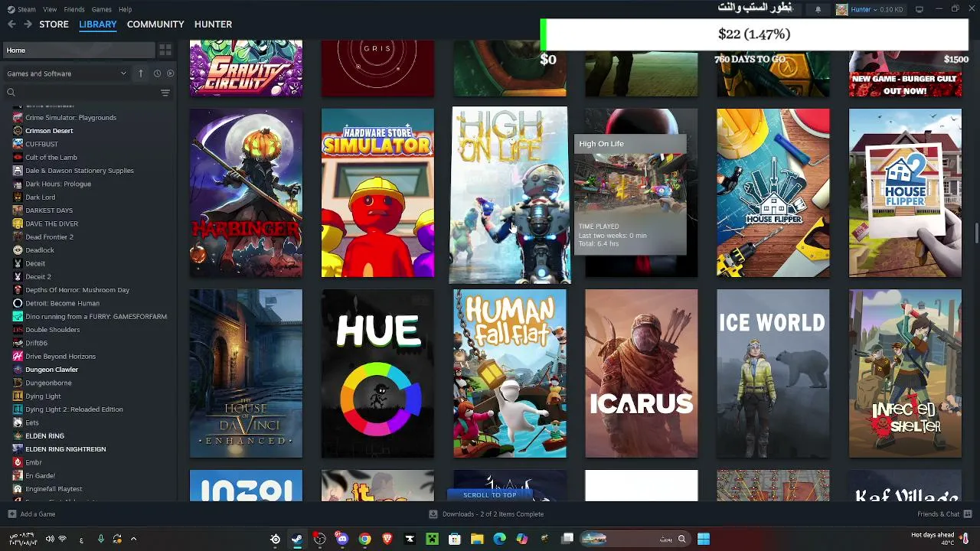Switch to the COMMUNITY tab

[155, 24]
